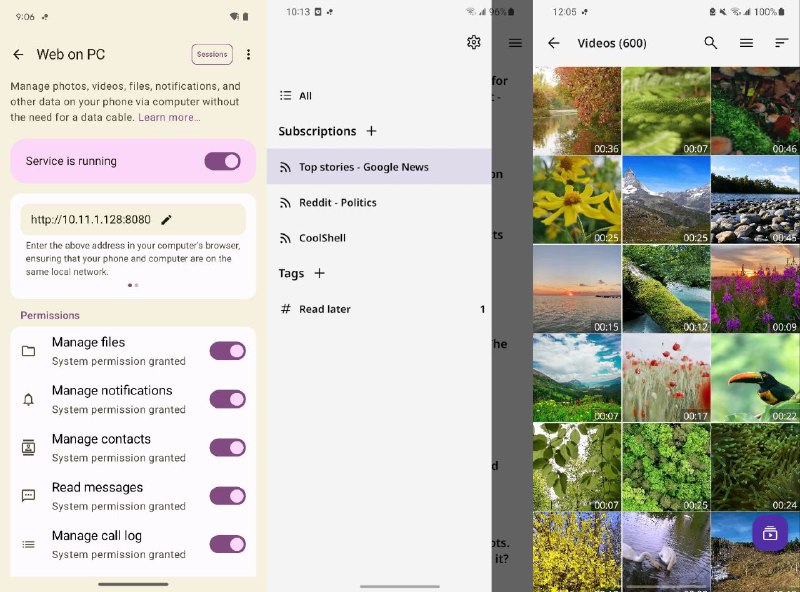Open the three-dot overflow menu
The image size is (800, 592).
click(x=249, y=55)
